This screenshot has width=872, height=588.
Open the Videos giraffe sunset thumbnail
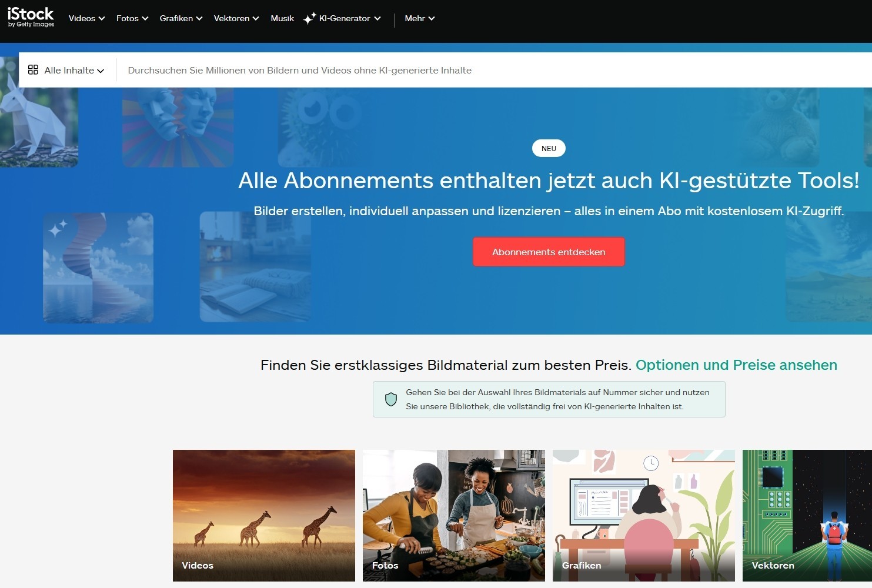pos(264,516)
